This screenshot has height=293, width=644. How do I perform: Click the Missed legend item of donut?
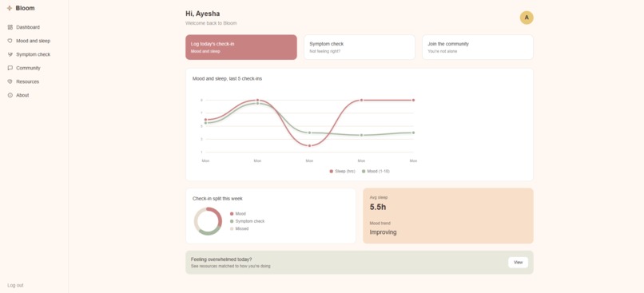click(x=239, y=228)
